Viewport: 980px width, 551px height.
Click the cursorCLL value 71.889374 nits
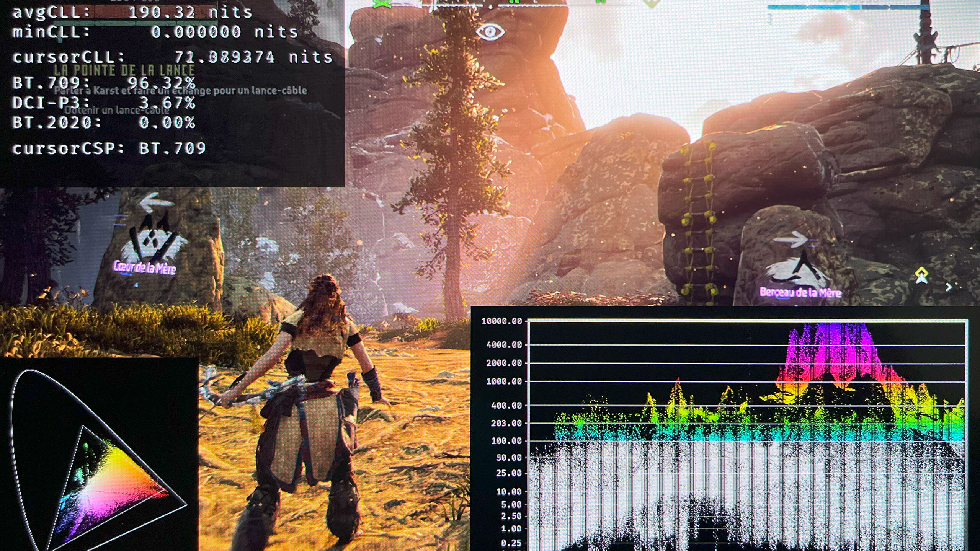click(x=253, y=57)
